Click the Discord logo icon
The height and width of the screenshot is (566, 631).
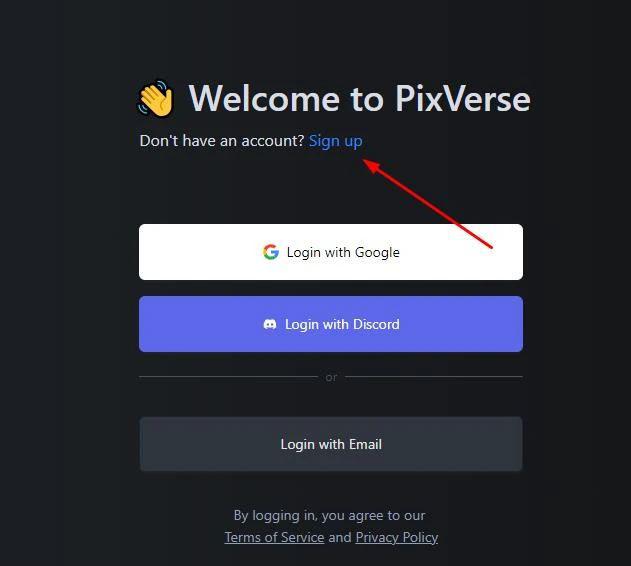(270, 324)
